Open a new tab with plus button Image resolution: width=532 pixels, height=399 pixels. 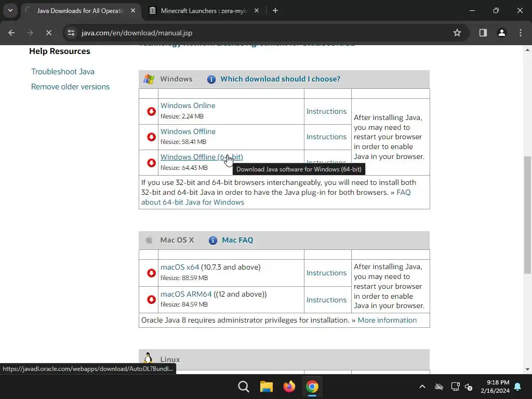point(275,10)
